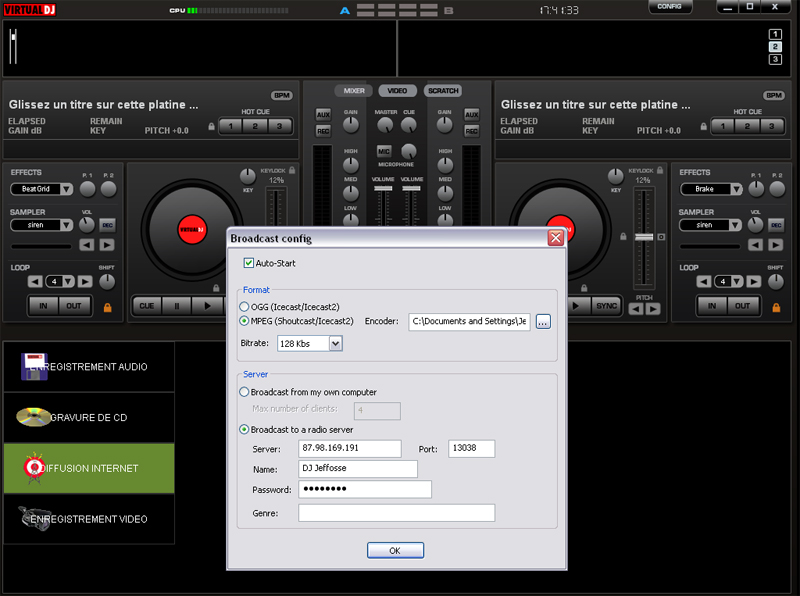Switch to the MIXER tab
Viewport: 800px width, 596px height.
click(354, 91)
